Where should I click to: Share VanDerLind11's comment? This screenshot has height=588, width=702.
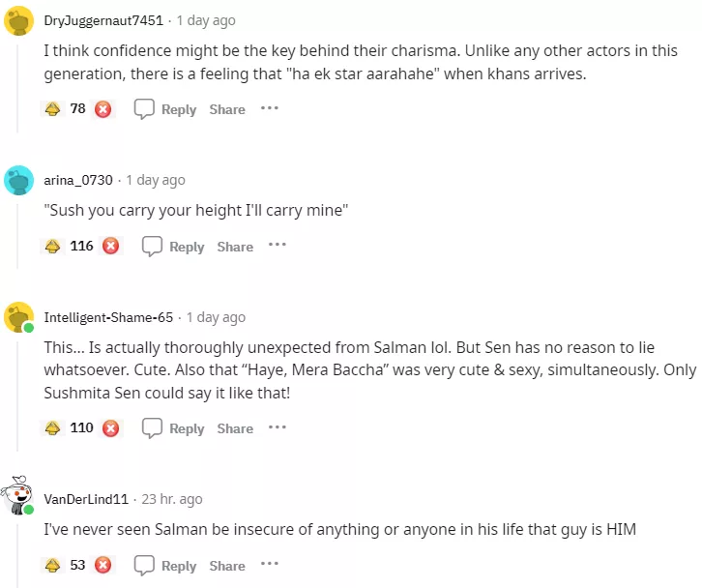coord(227,566)
